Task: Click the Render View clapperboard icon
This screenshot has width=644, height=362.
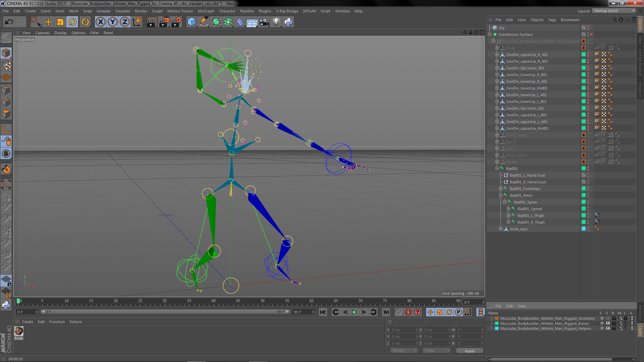Action: 152,22
